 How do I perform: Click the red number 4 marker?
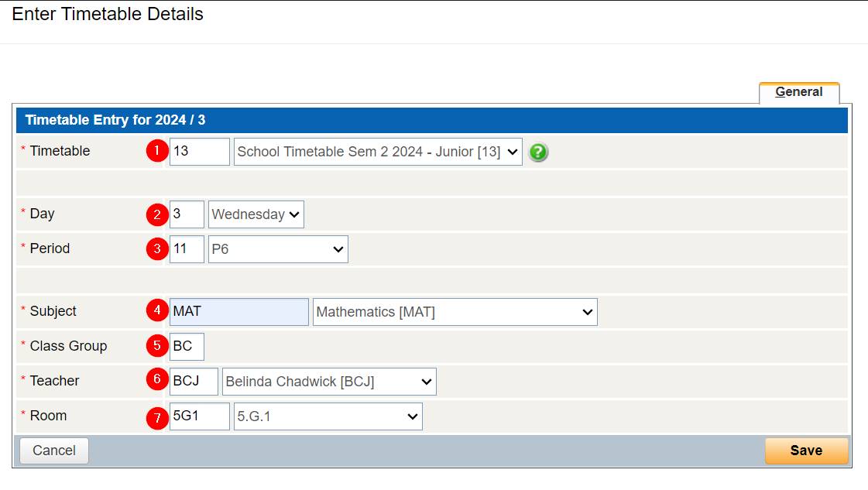(157, 311)
